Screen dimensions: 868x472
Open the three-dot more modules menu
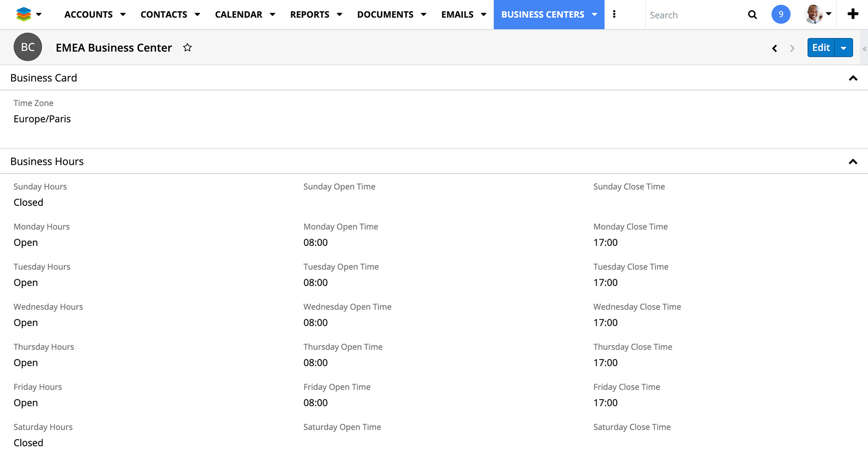[x=614, y=14]
